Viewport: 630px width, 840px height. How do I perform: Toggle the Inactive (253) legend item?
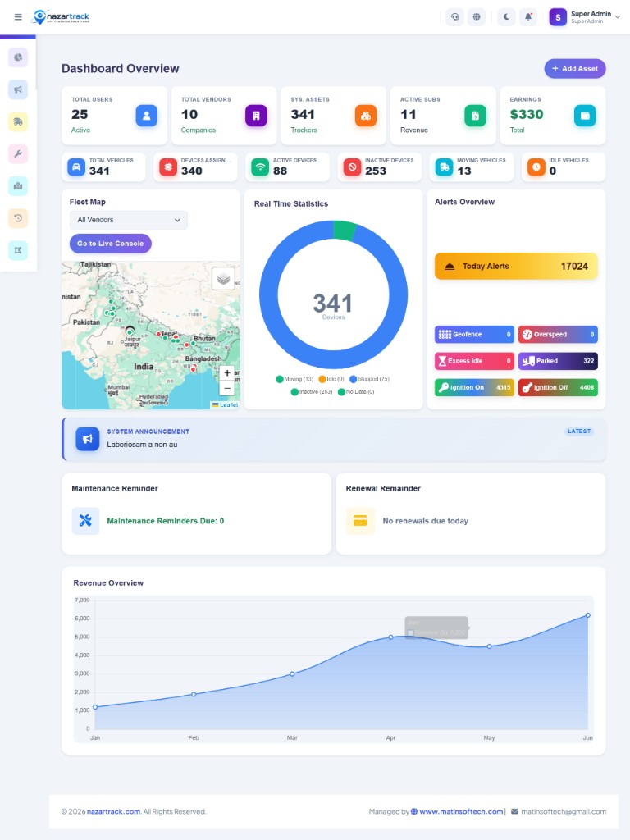[x=311, y=391]
